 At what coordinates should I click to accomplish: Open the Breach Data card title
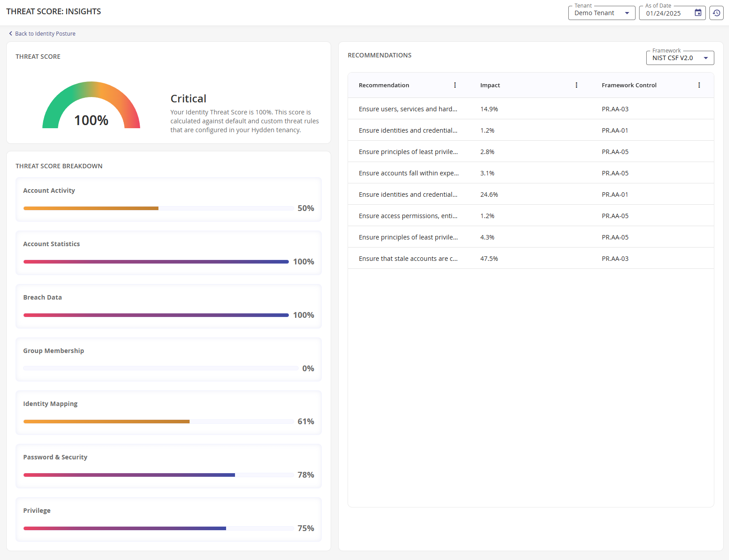click(x=42, y=297)
